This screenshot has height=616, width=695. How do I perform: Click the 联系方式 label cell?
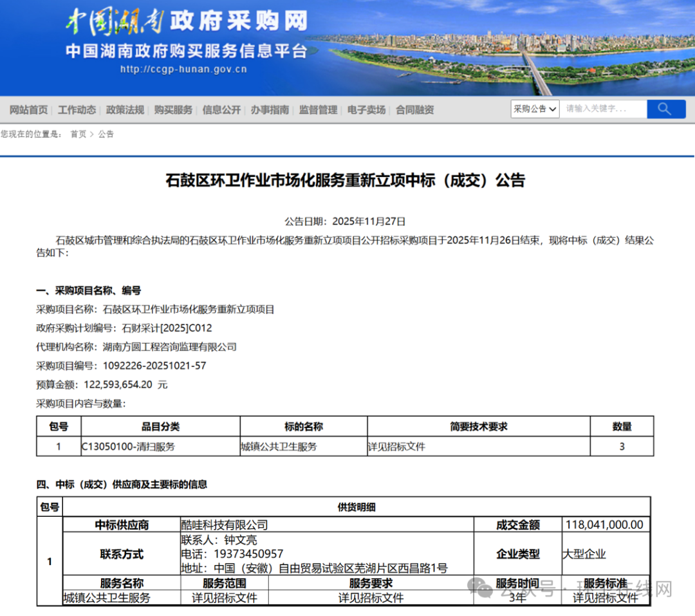pos(122,554)
